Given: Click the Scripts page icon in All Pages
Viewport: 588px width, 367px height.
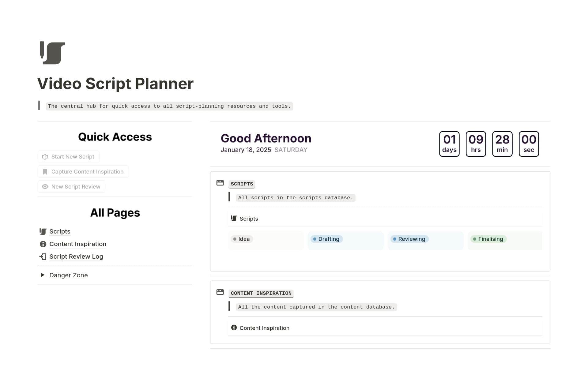Looking at the screenshot, I should click(43, 231).
